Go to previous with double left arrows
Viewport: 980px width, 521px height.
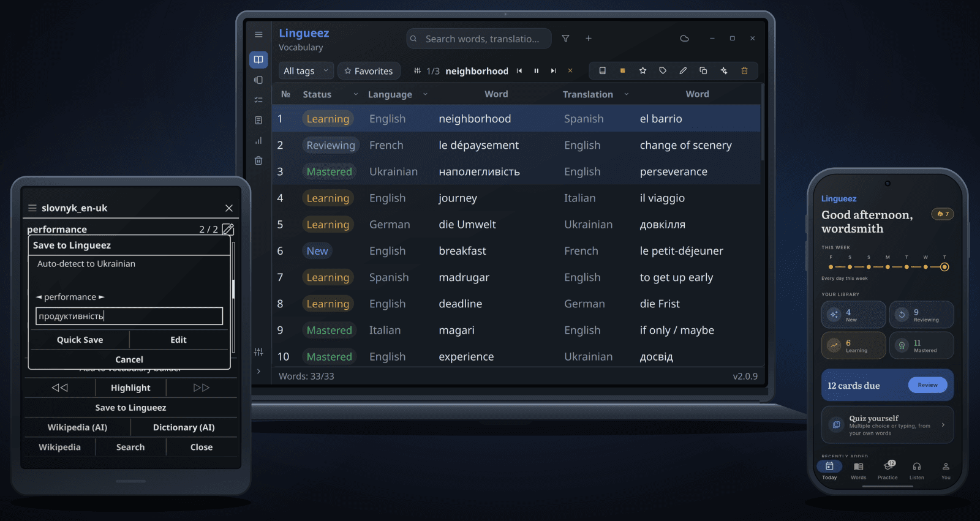pos(59,388)
